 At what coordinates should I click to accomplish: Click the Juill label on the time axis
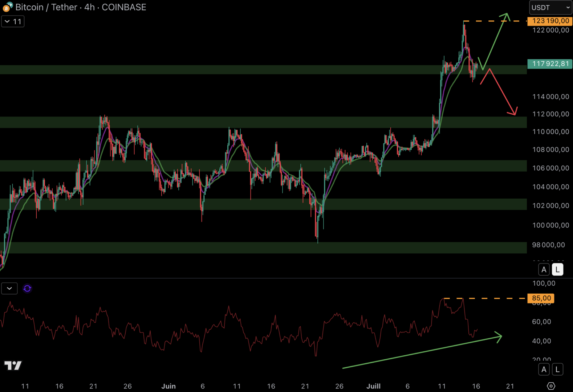click(x=373, y=386)
